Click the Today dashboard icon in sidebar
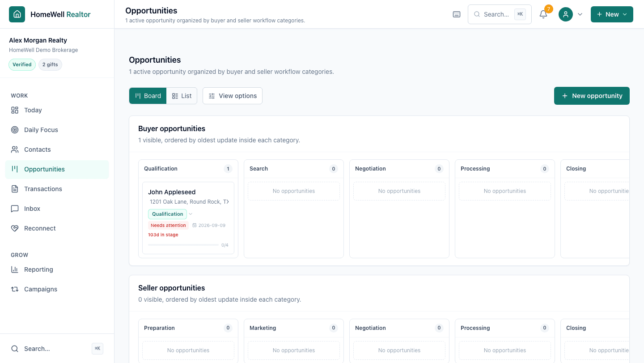This screenshot has height=363, width=644. click(x=15, y=110)
